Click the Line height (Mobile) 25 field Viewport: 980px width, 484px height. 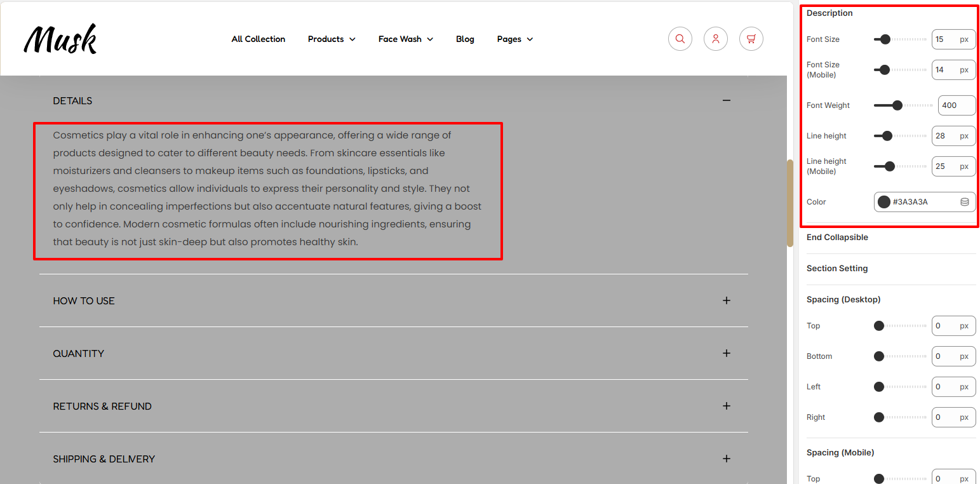tap(953, 166)
